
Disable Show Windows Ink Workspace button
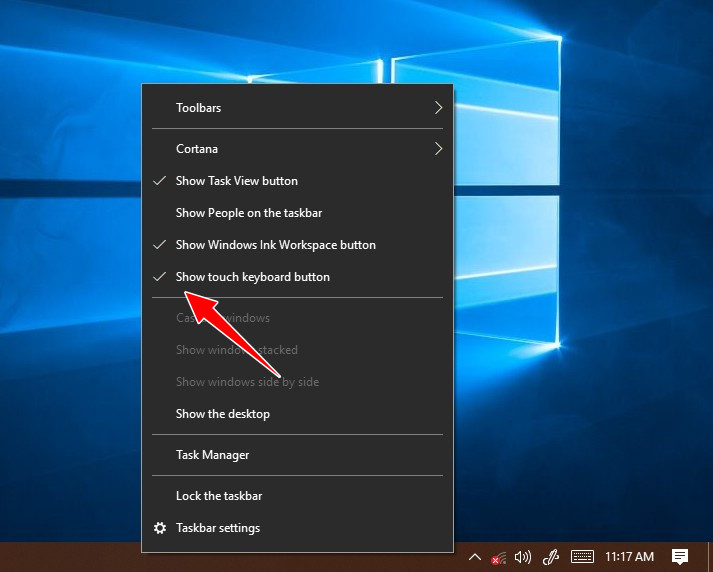(275, 245)
